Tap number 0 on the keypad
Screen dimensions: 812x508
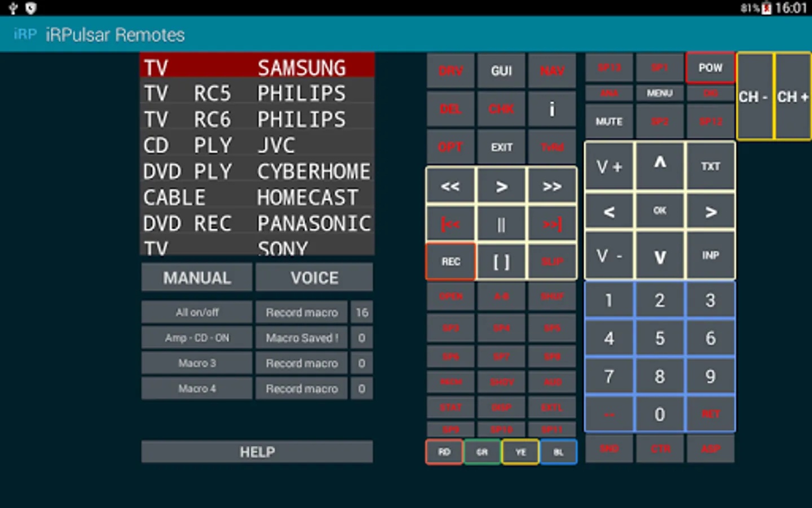pos(660,414)
